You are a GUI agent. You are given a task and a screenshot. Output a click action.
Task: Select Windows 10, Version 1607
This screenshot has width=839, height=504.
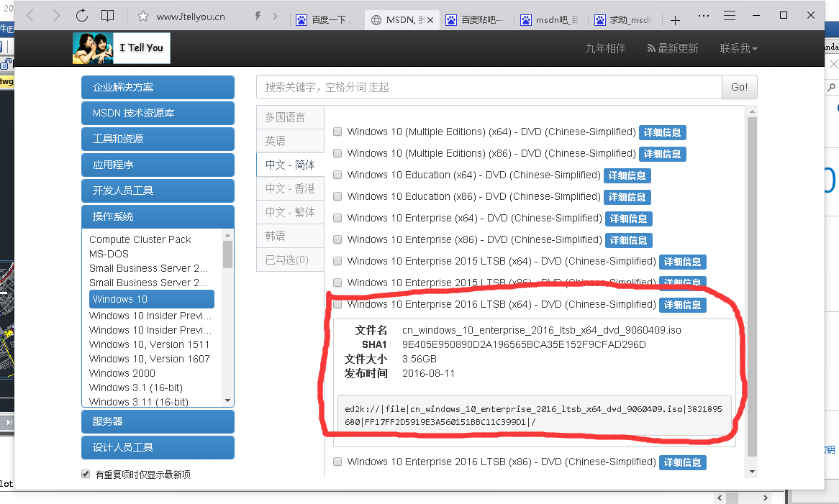(x=149, y=359)
